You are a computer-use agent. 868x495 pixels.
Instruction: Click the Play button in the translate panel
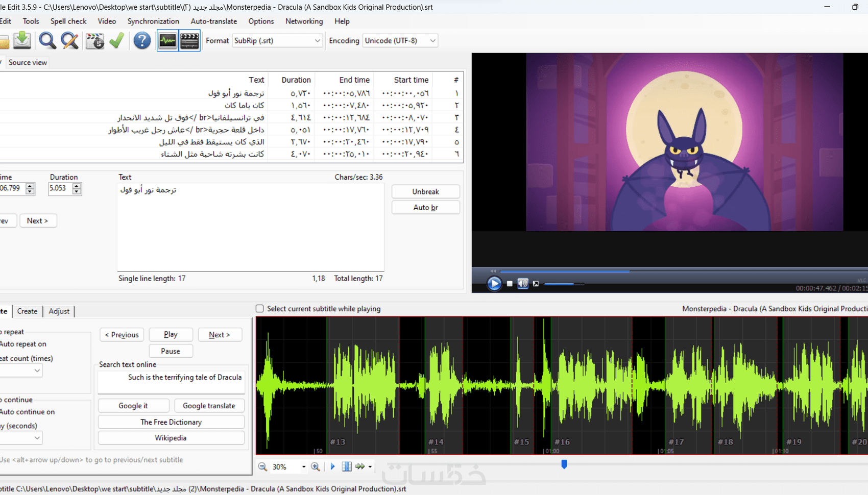(x=171, y=334)
